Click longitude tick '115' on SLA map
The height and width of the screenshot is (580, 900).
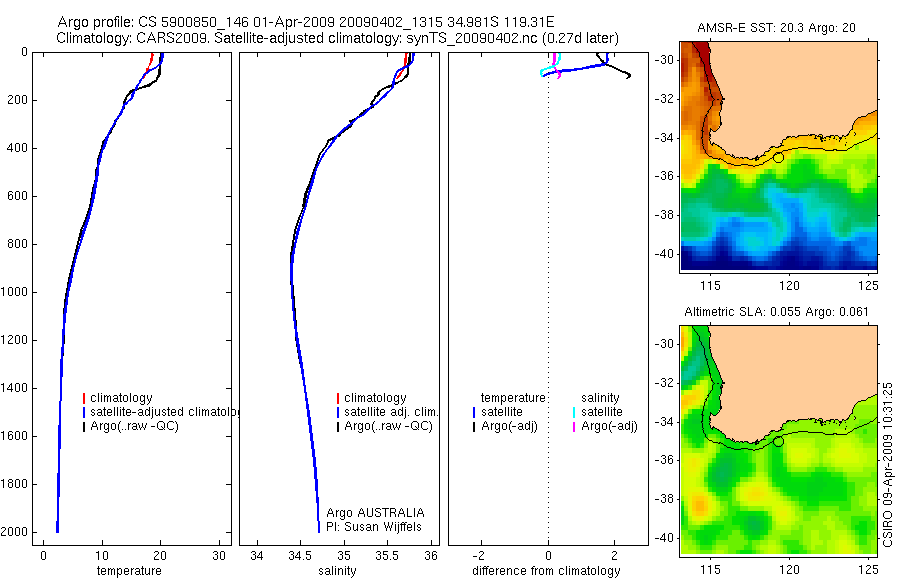click(711, 569)
